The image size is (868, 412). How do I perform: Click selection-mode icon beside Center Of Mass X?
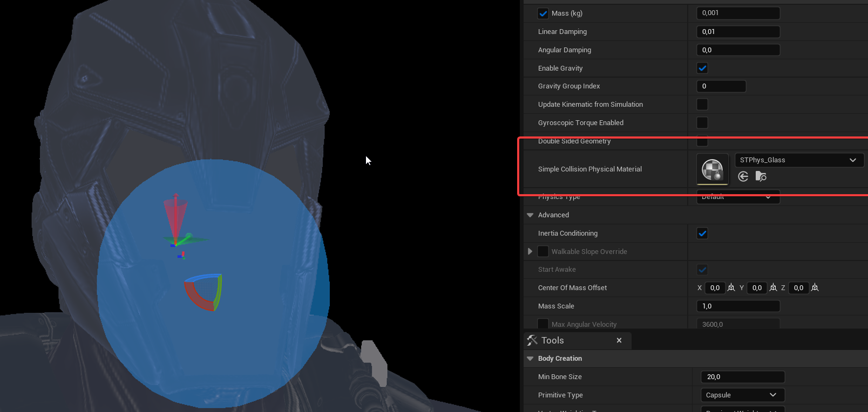click(731, 288)
